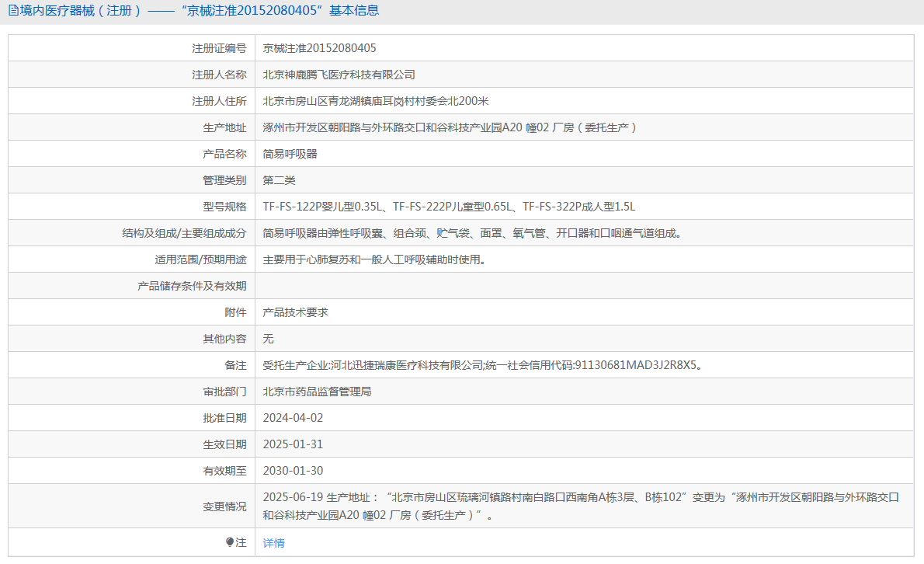Click the document icon before 境内医疗器械 heading

13,11
